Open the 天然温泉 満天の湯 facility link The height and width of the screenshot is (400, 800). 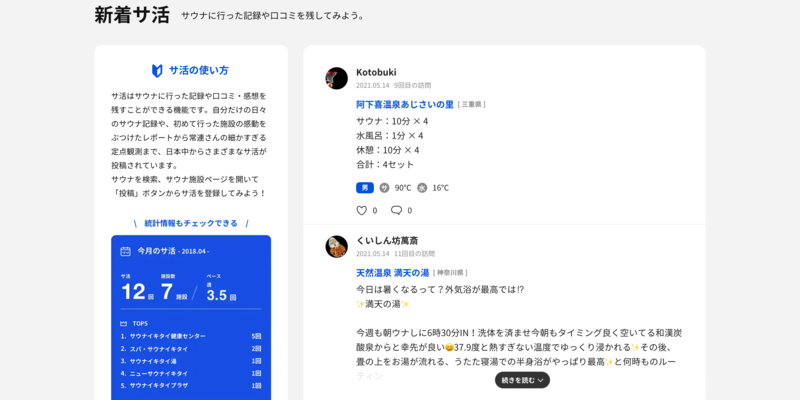tap(392, 272)
